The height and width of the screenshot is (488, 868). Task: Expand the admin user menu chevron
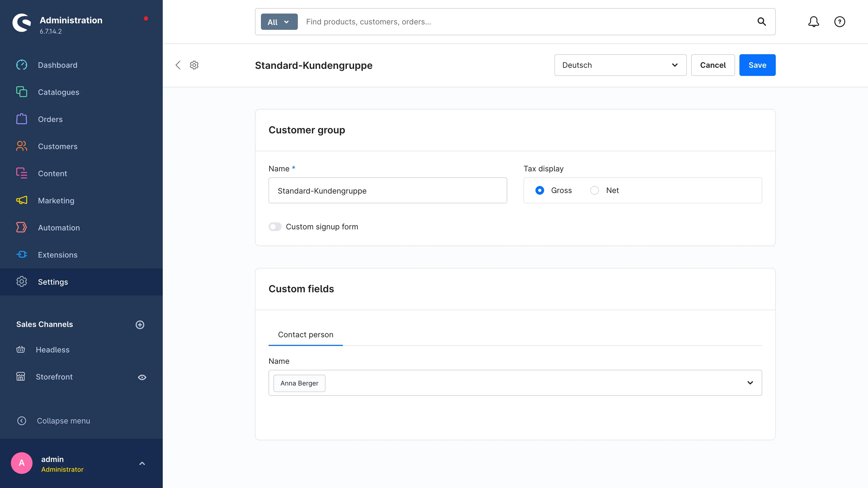(x=142, y=463)
